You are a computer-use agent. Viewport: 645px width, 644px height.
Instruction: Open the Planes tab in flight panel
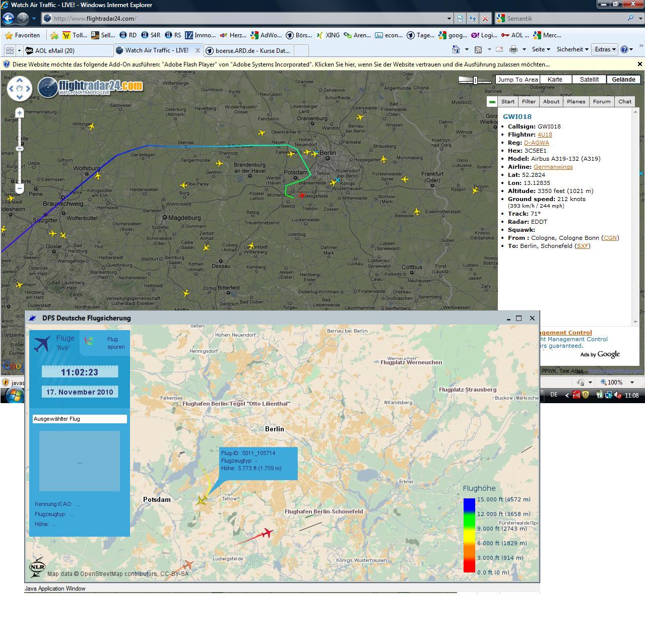[x=576, y=101]
